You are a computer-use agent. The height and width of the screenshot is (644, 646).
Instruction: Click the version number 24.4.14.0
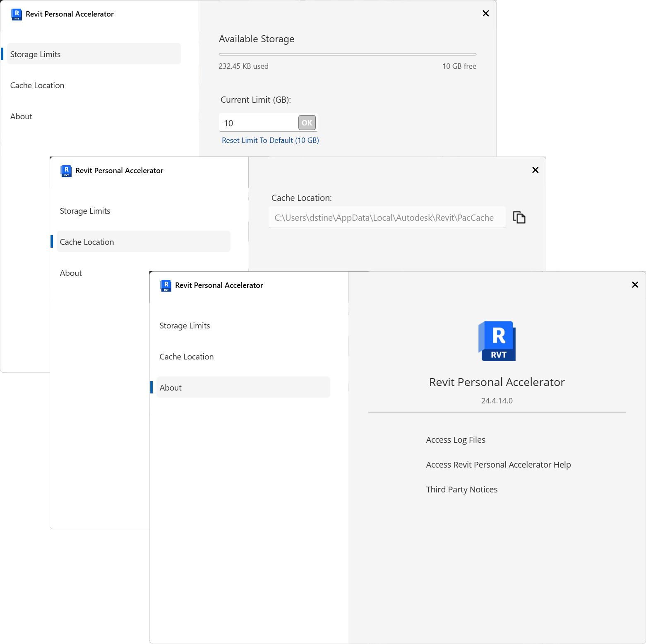pos(497,401)
